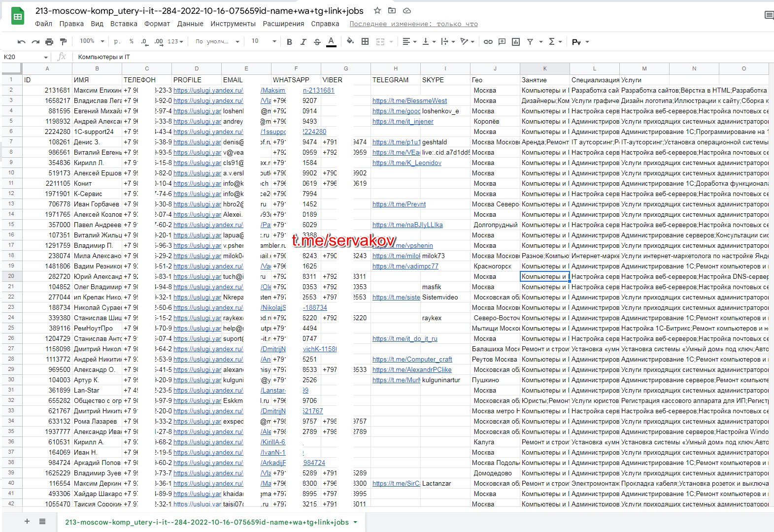Insert a chart

tap(516, 42)
